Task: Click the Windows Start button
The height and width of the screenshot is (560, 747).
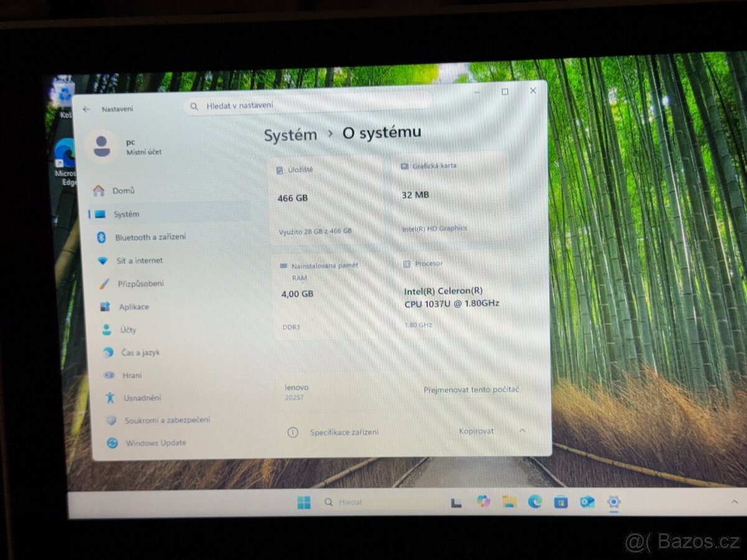Action: click(304, 502)
